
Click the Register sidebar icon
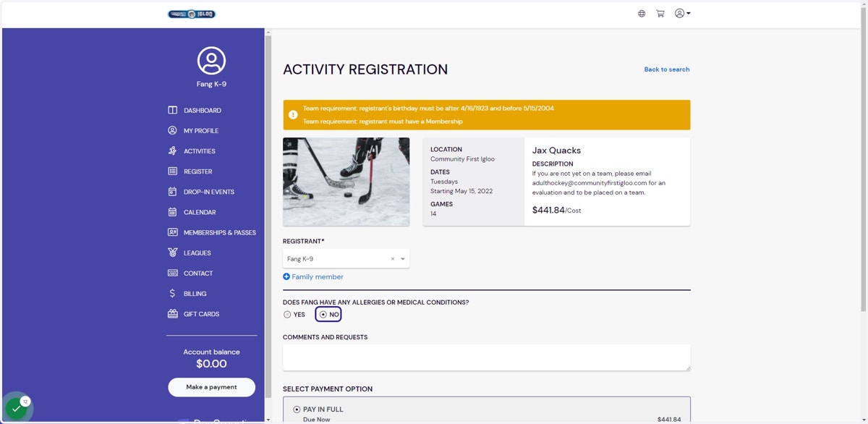point(172,171)
